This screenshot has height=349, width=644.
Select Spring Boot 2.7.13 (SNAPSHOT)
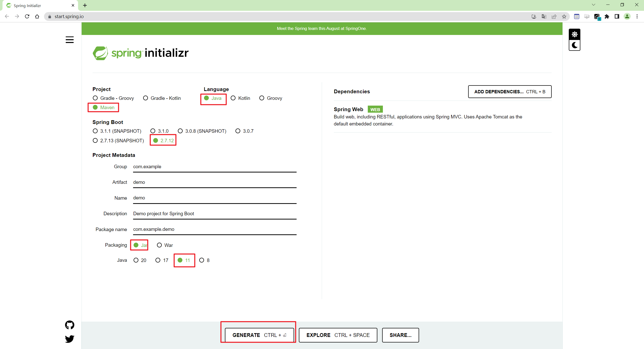coord(118,141)
